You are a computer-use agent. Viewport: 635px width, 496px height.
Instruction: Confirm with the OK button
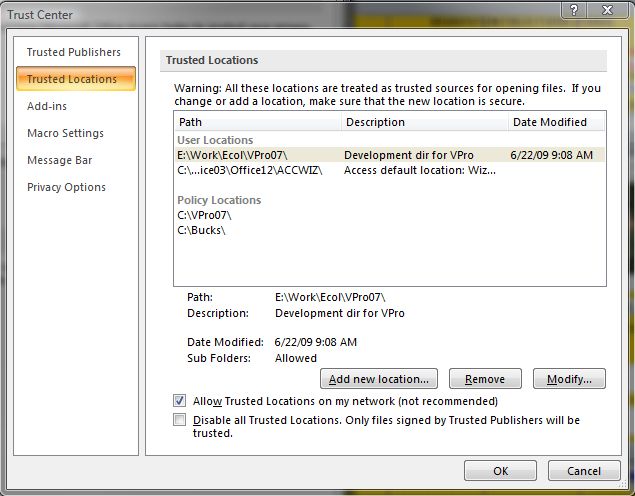coord(501,470)
